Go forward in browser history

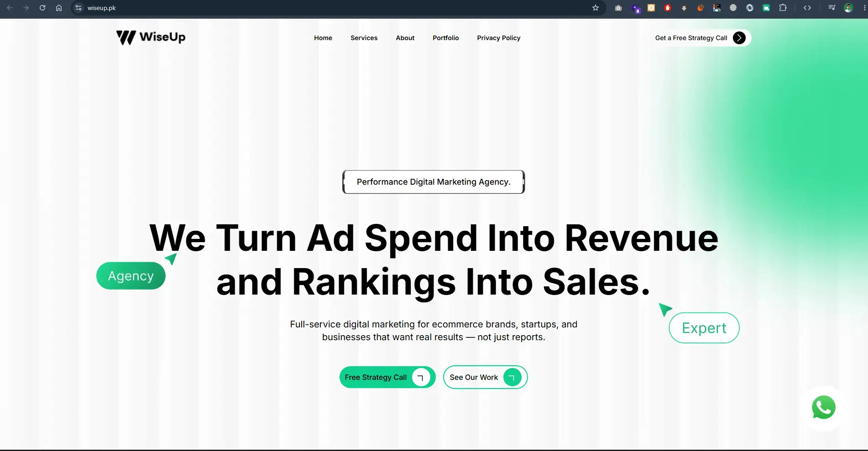pos(26,8)
